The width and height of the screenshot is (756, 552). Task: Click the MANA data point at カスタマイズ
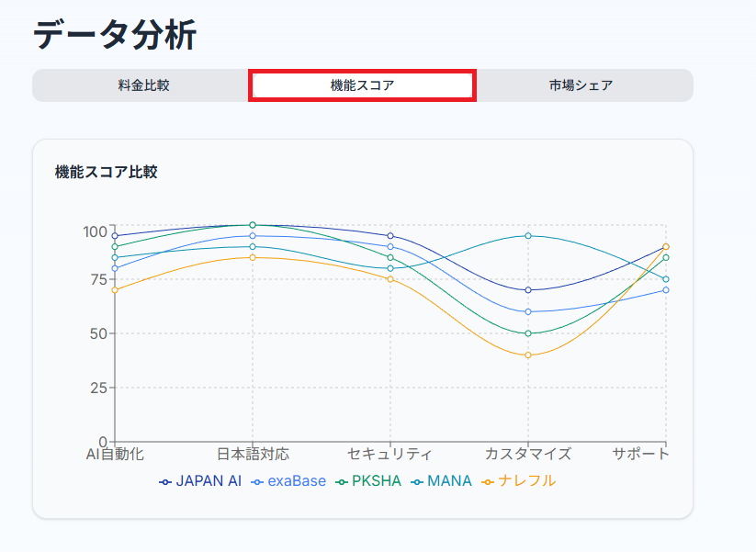(x=528, y=236)
